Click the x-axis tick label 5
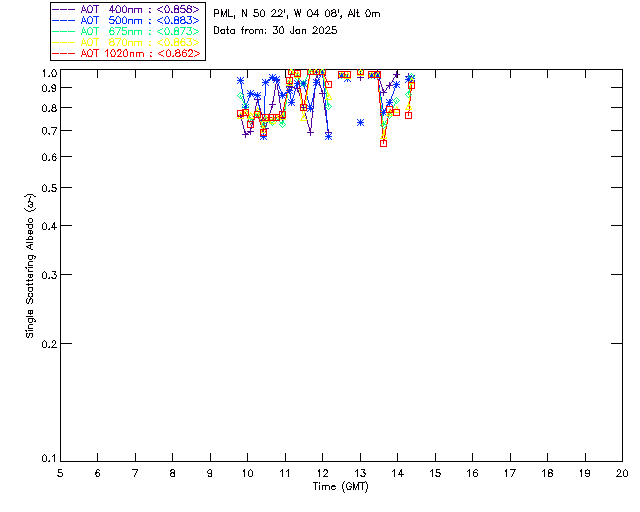 (60, 472)
